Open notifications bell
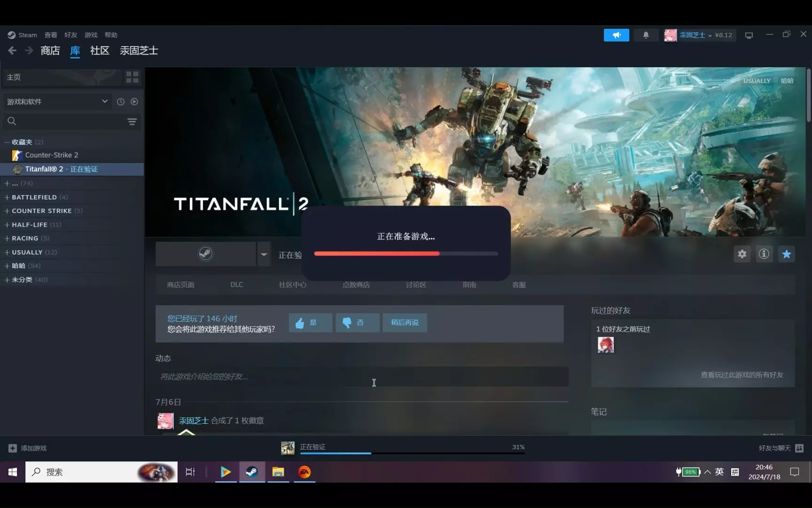The image size is (812, 508). click(x=646, y=35)
